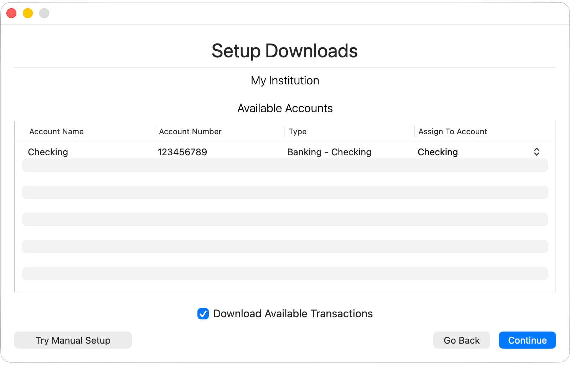588x365 pixels.
Task: Click the Type column header
Action: tap(298, 131)
